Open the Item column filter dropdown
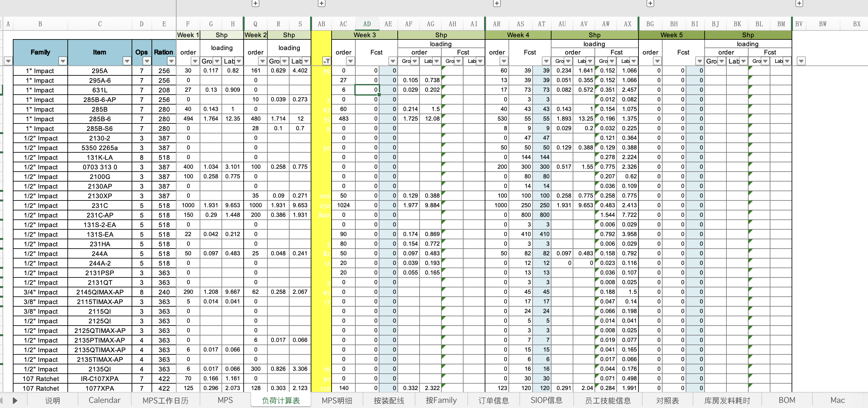Screen dimensions: 868x408 [x=127, y=61]
